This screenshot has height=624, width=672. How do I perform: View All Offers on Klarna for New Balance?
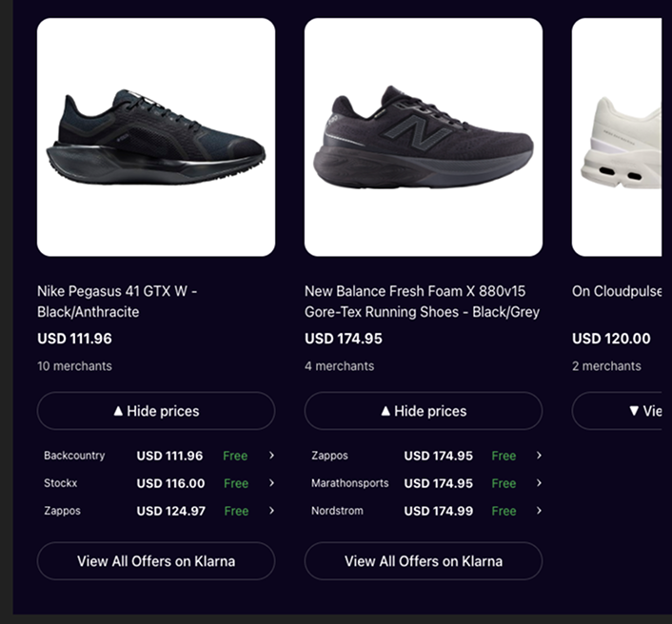coord(424,561)
